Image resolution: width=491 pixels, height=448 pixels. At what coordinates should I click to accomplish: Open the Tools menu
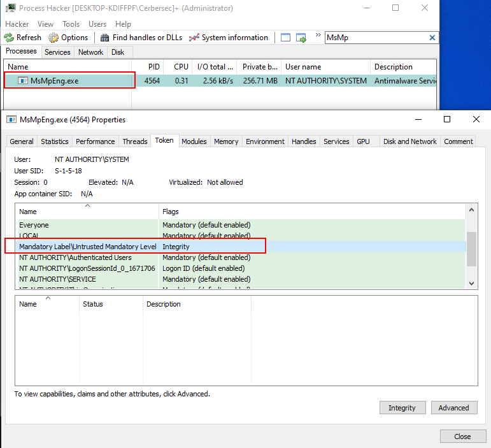pos(71,24)
